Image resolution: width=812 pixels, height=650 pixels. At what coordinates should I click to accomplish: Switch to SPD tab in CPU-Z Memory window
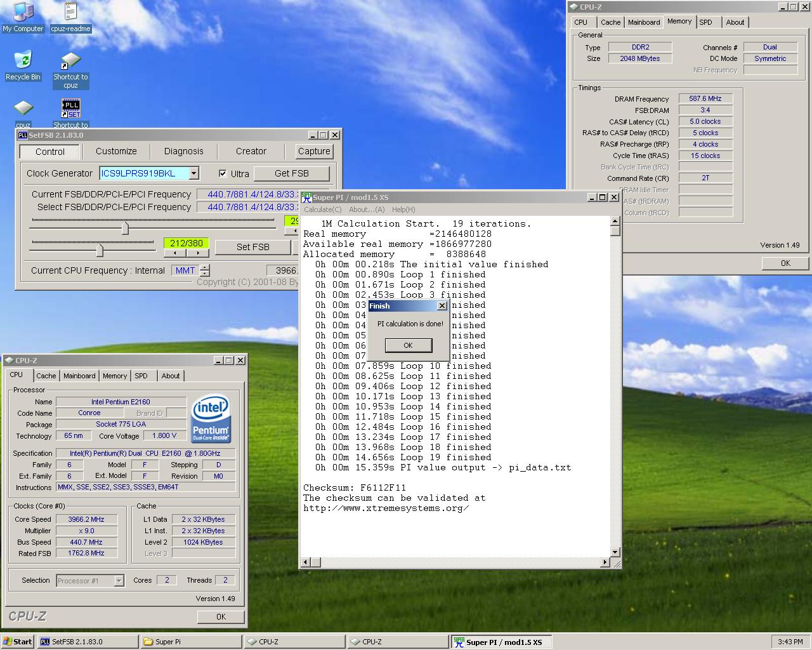coord(705,22)
